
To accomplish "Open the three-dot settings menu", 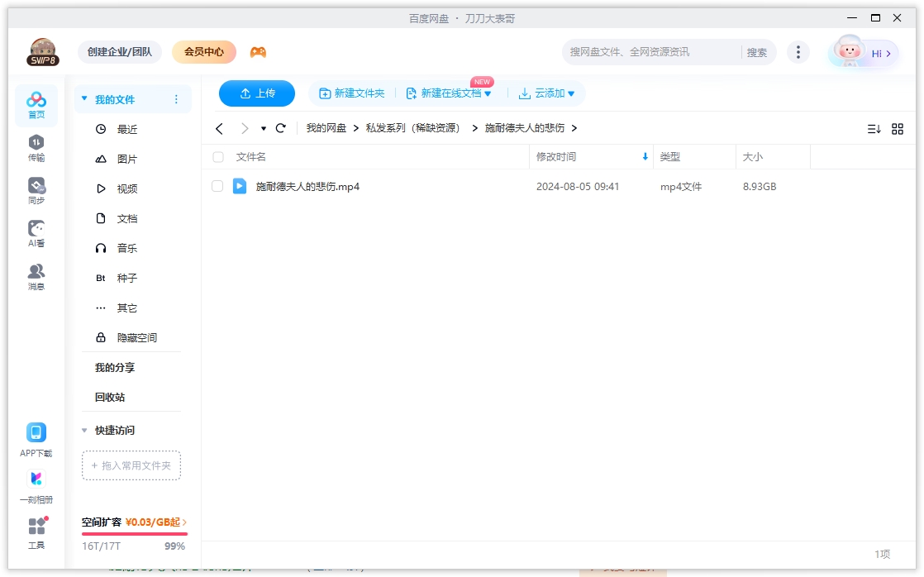I will click(798, 51).
